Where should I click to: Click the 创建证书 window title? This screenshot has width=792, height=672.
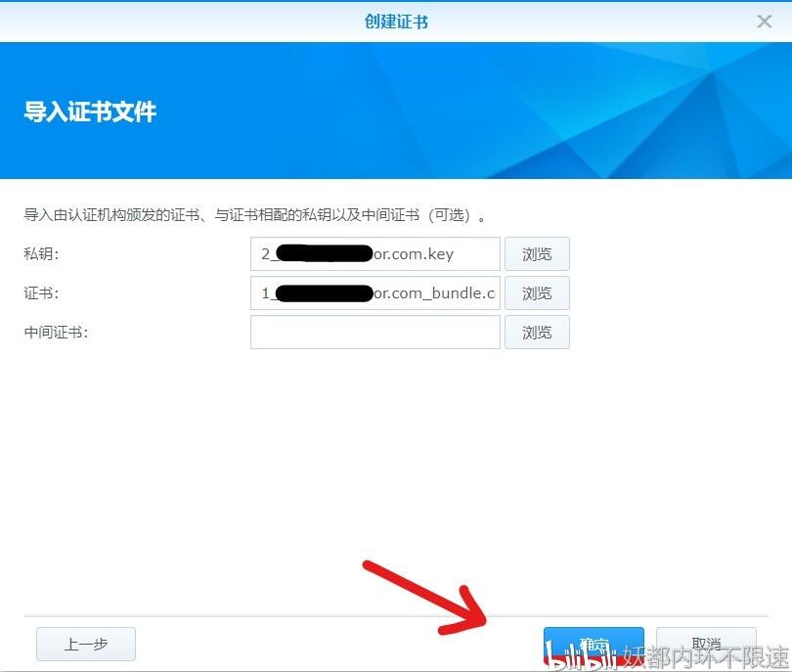[396, 22]
